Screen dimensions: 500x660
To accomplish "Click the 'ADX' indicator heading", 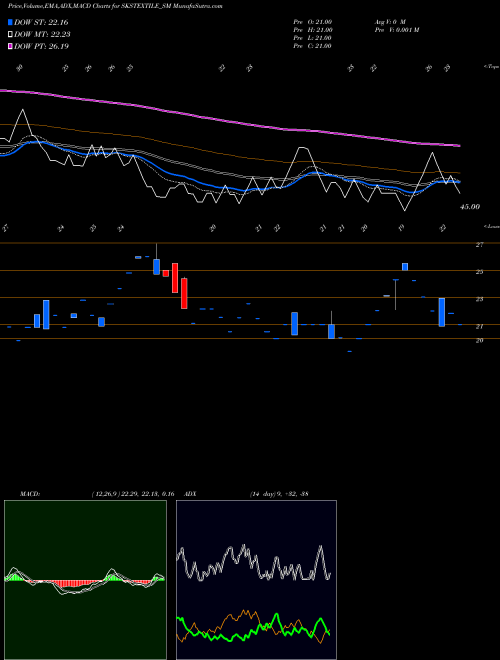I will (x=190, y=494).
